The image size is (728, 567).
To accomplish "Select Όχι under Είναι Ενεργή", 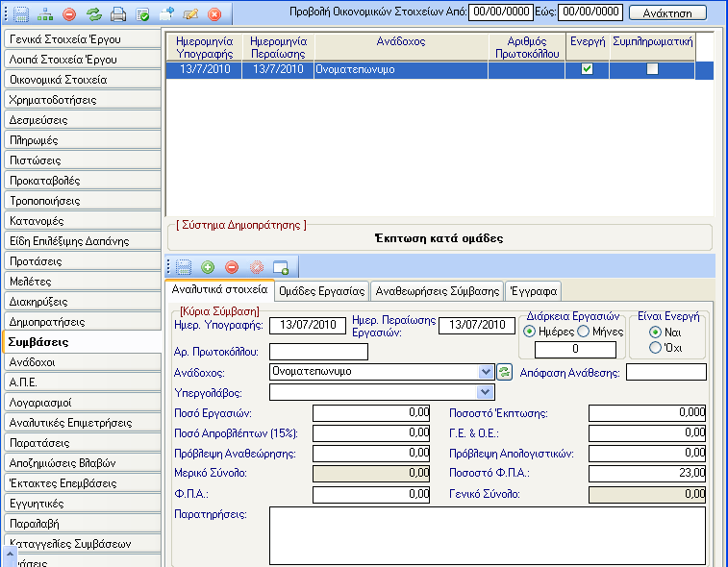I will point(655,347).
